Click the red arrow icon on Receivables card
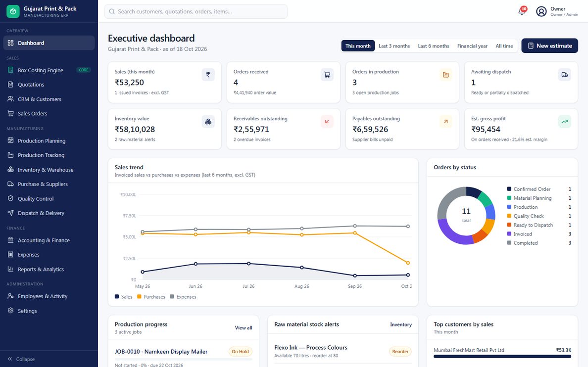Screen dimensions: 588x367 coord(327,122)
